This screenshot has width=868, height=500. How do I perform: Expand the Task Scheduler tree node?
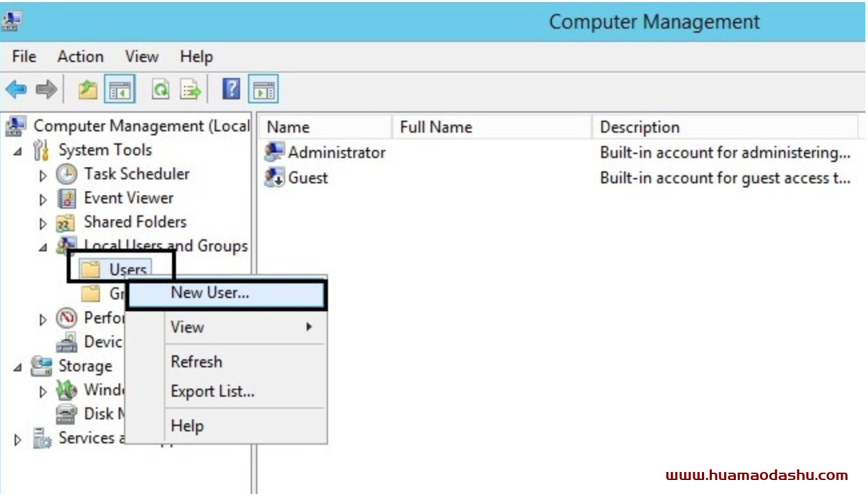tap(43, 176)
